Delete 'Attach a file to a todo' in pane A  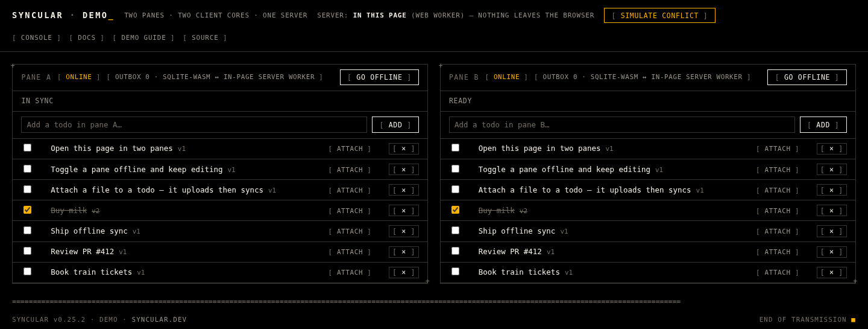(x=404, y=190)
